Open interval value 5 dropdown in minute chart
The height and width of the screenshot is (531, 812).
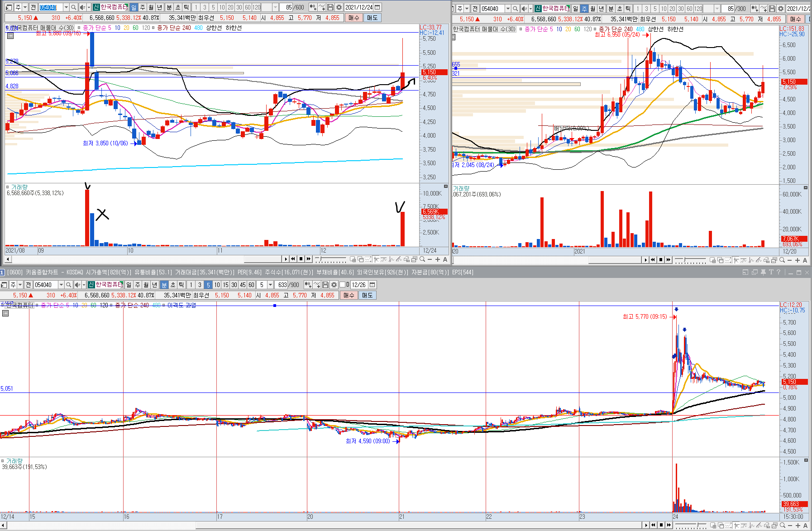(270, 285)
